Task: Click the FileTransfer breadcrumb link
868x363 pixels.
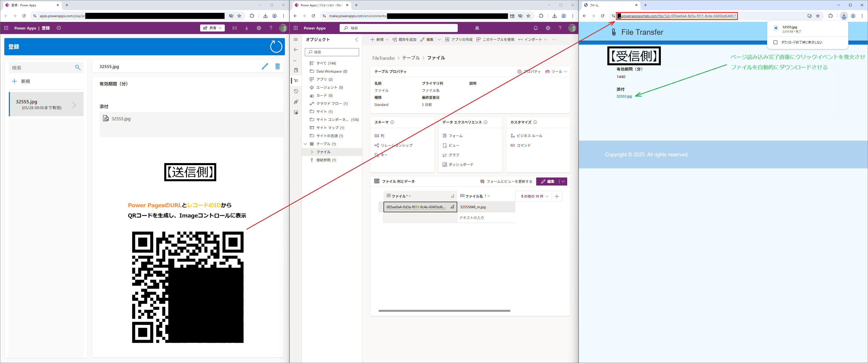Action: [x=384, y=58]
